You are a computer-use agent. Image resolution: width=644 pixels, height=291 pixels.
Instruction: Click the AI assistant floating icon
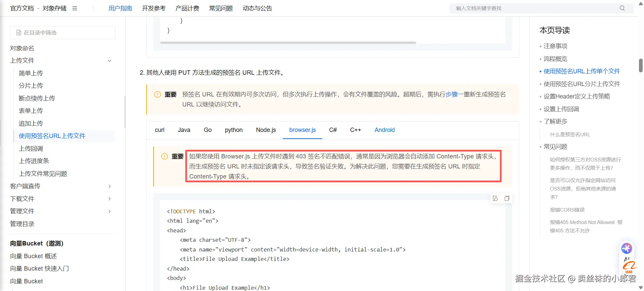pos(627,248)
